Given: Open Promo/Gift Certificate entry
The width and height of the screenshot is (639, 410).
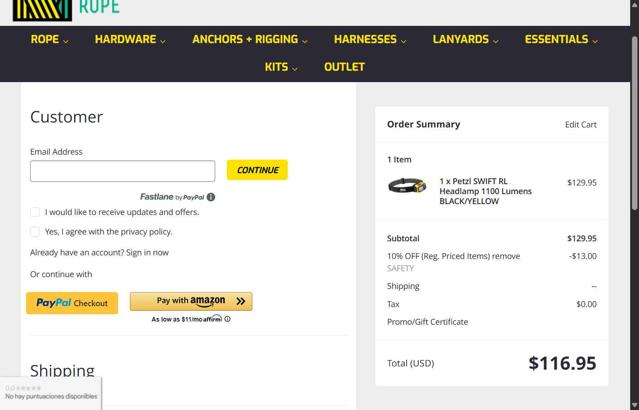Looking at the screenshot, I should click(427, 322).
